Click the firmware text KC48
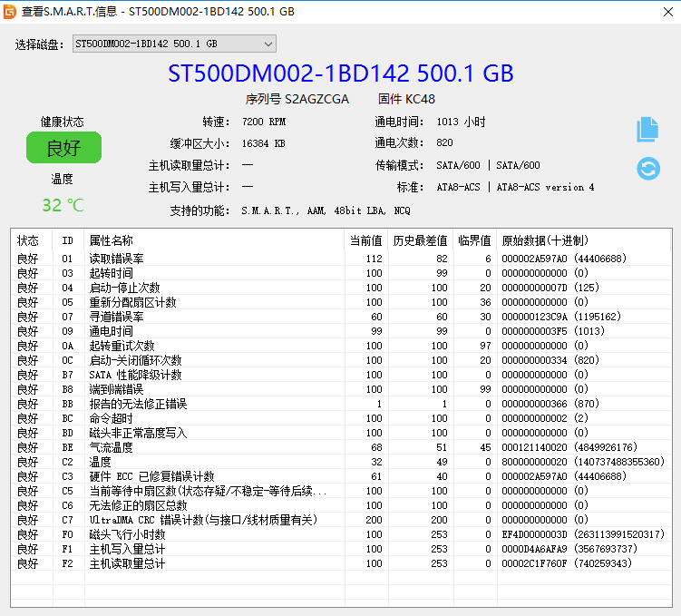 coord(421,99)
